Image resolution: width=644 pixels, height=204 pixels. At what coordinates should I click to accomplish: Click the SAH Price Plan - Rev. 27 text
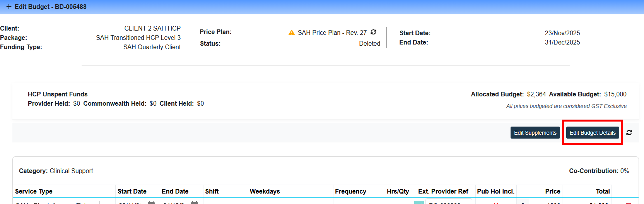(x=332, y=33)
